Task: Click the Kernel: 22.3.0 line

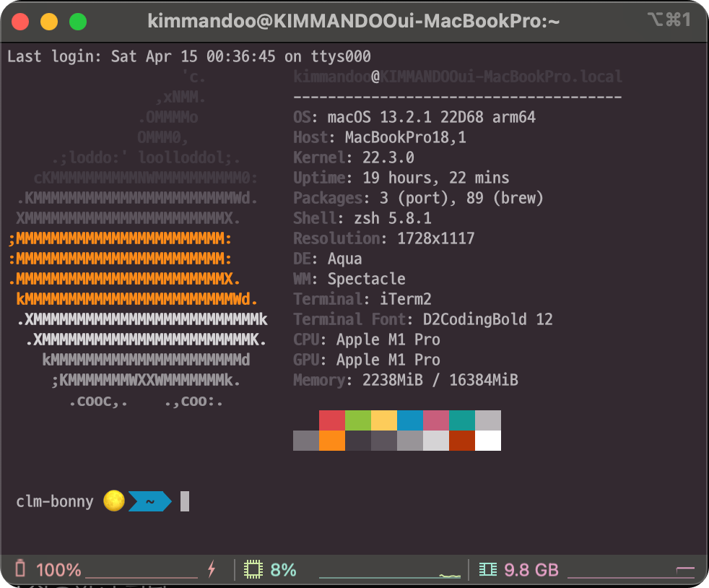Action: pyautogui.click(x=354, y=157)
